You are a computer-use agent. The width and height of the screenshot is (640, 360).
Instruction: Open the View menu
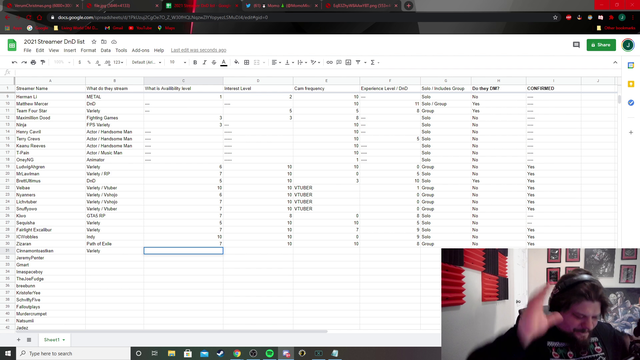(54, 50)
